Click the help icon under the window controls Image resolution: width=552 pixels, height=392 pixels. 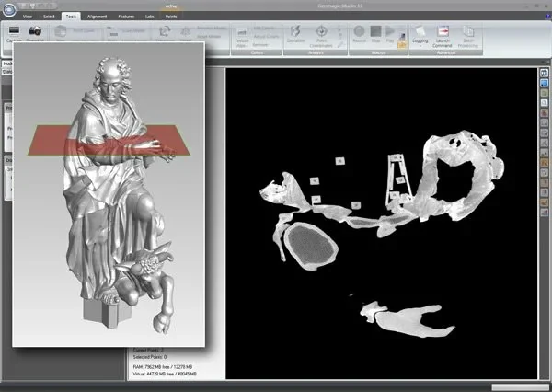pos(548,16)
